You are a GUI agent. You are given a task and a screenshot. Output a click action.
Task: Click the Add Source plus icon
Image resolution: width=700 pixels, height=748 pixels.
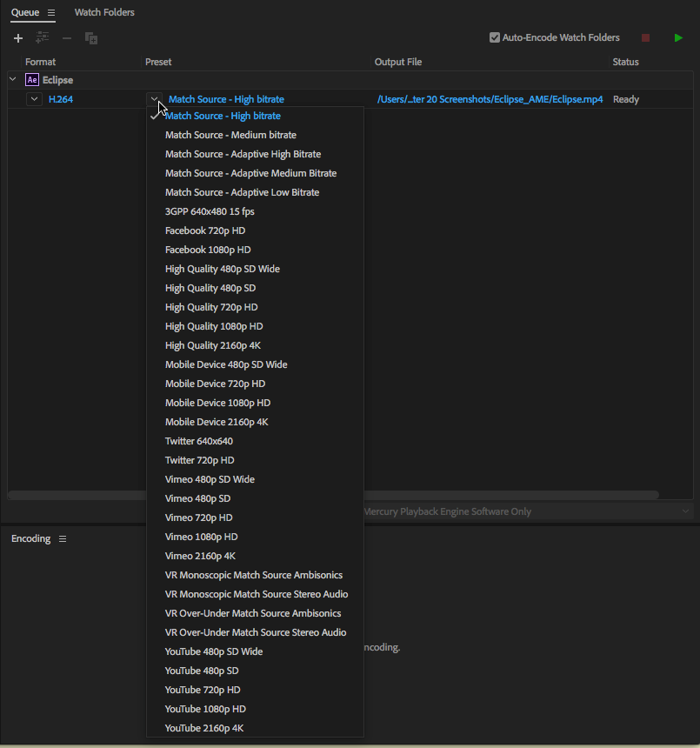pos(18,38)
